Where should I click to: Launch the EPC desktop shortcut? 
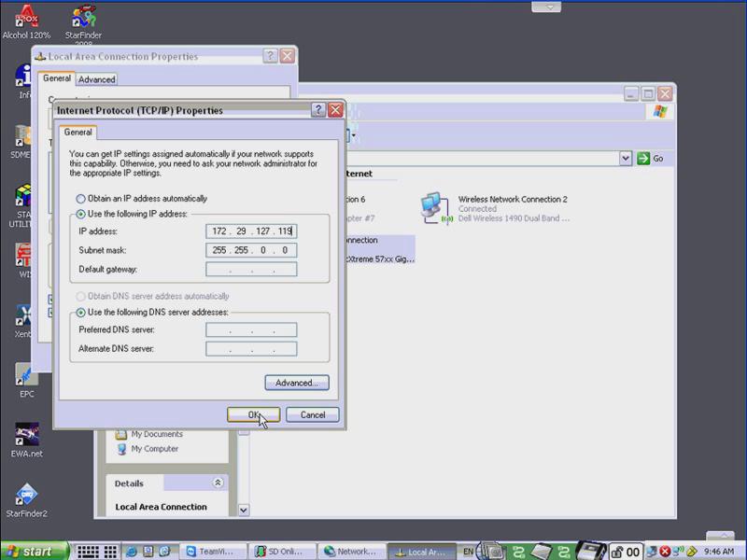[x=27, y=376]
